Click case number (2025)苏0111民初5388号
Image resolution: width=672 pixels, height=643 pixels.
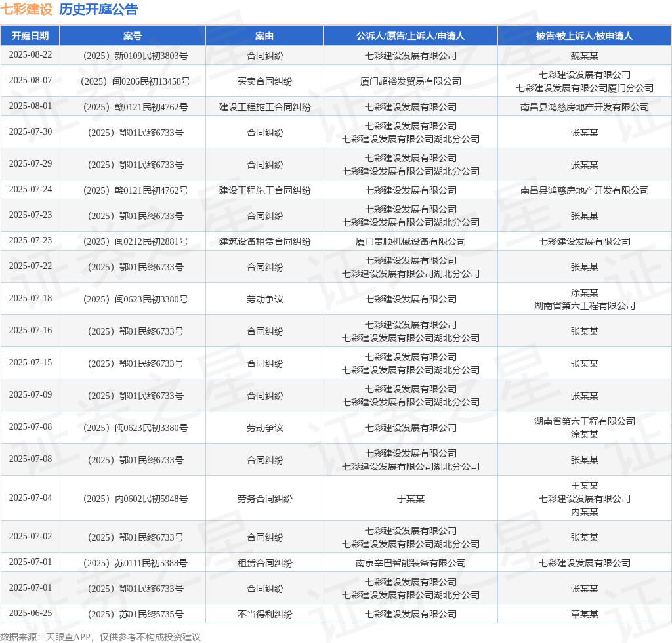pyautogui.click(x=135, y=563)
